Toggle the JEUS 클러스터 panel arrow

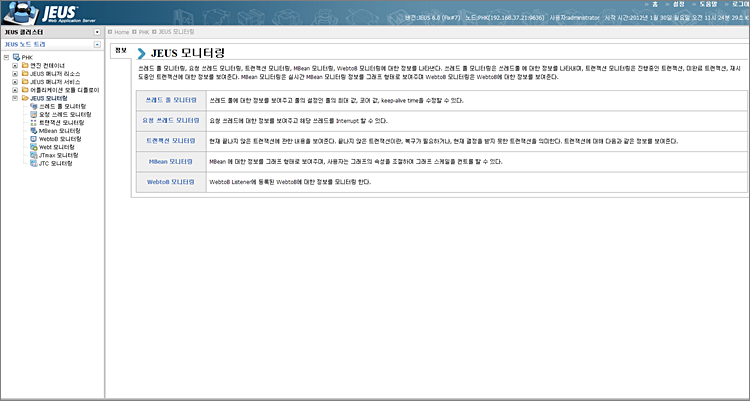[97, 32]
